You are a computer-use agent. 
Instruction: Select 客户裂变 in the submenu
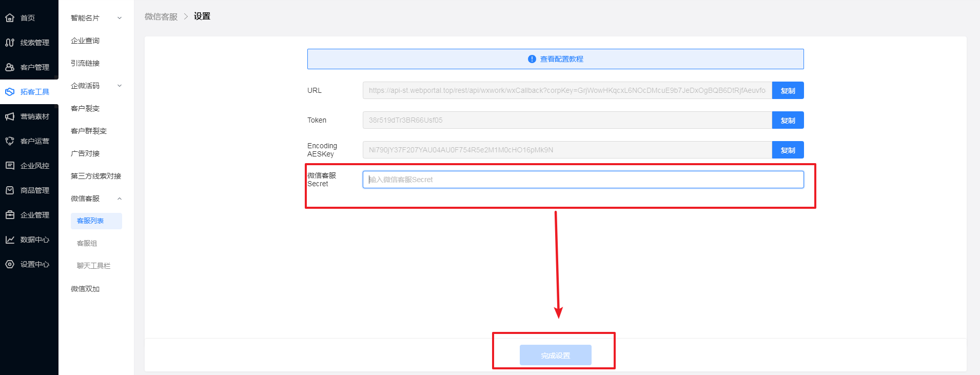pos(85,108)
